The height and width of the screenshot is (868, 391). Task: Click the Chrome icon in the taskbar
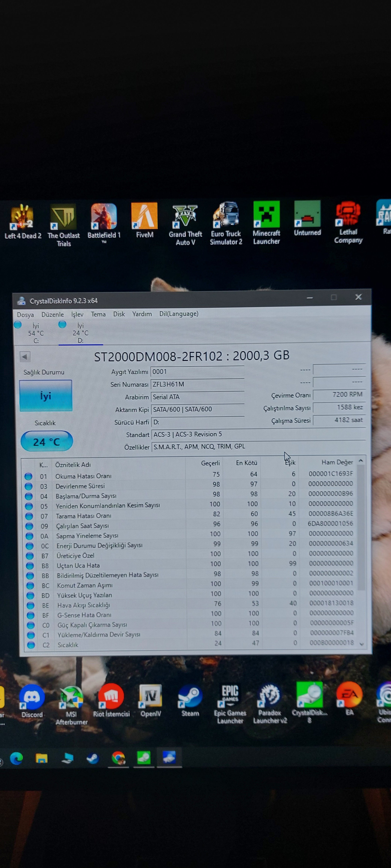click(x=118, y=758)
